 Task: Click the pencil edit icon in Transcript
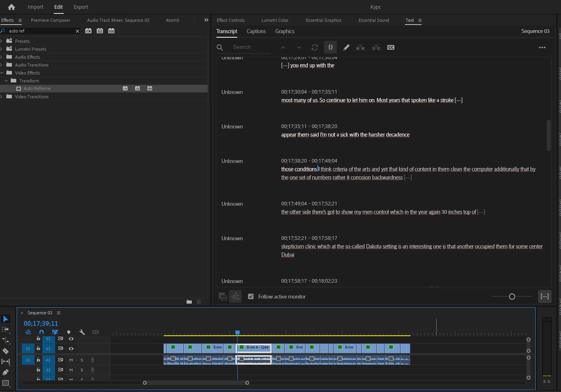pyautogui.click(x=346, y=47)
